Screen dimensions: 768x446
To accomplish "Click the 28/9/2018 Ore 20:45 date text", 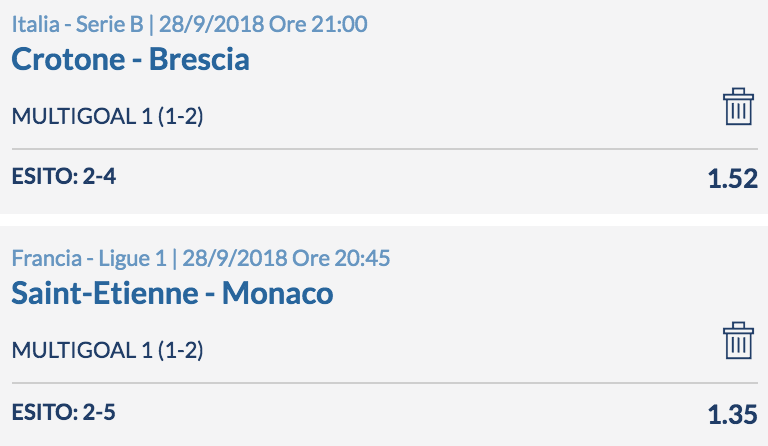I will point(287,258).
